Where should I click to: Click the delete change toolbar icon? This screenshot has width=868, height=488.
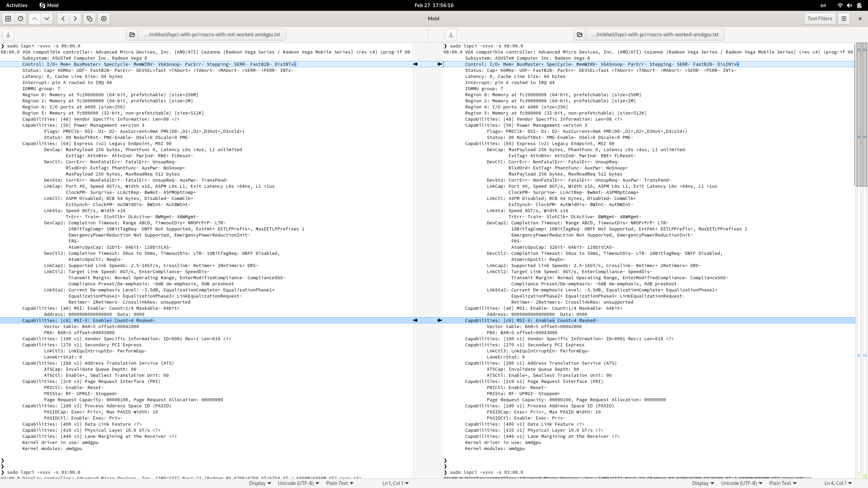click(104, 19)
